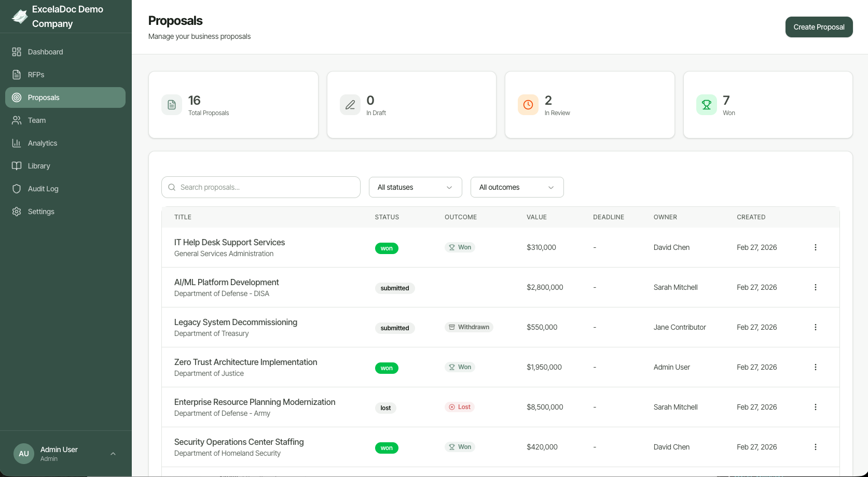The image size is (868, 477).
Task: Click the Analytics bar chart icon
Action: pyautogui.click(x=17, y=143)
